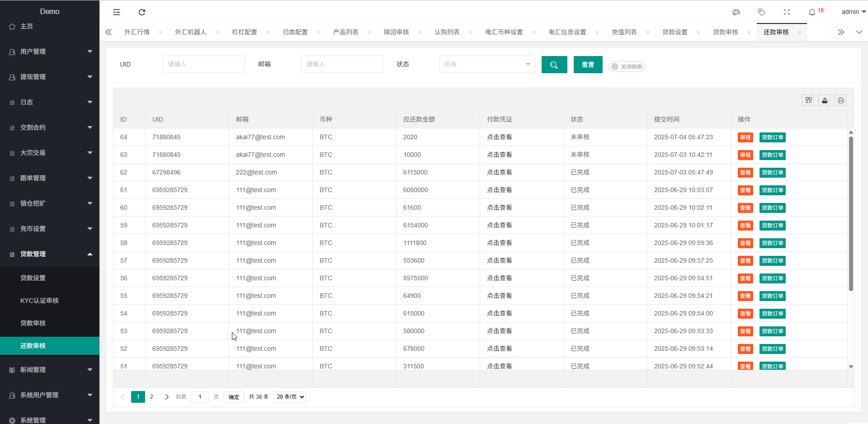
Task: Enter fullscreen mode using the expand icon
Action: [787, 12]
